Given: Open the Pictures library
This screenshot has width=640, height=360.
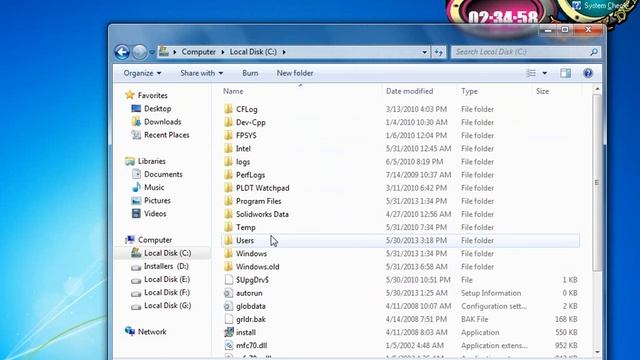Looking at the screenshot, I should (157, 200).
